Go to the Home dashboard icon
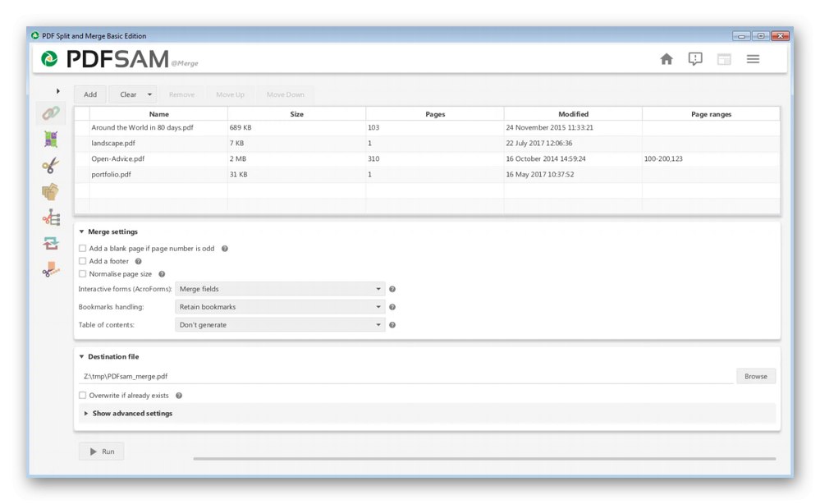The height and width of the screenshot is (504, 820). pos(667,59)
